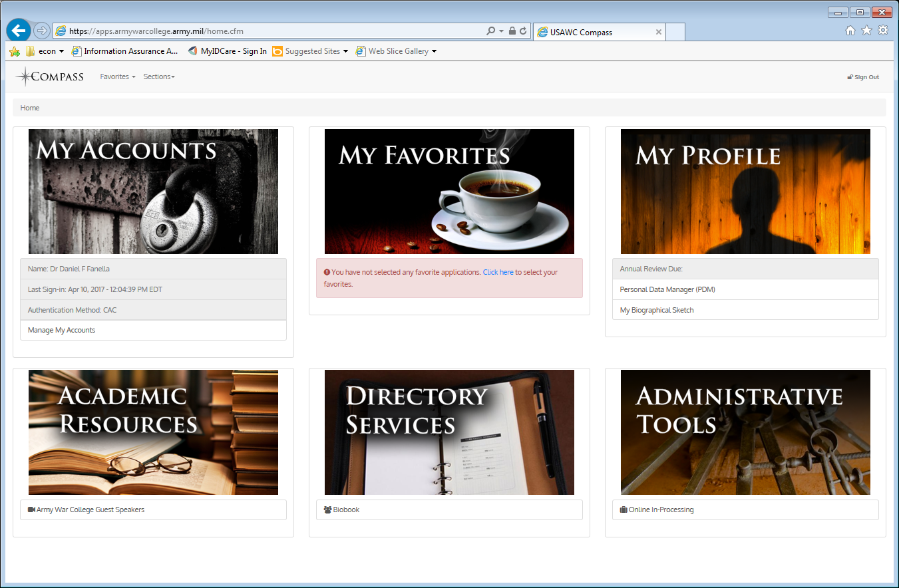Click the red alert exclamation icon
This screenshot has height=588, width=899.
point(327,272)
